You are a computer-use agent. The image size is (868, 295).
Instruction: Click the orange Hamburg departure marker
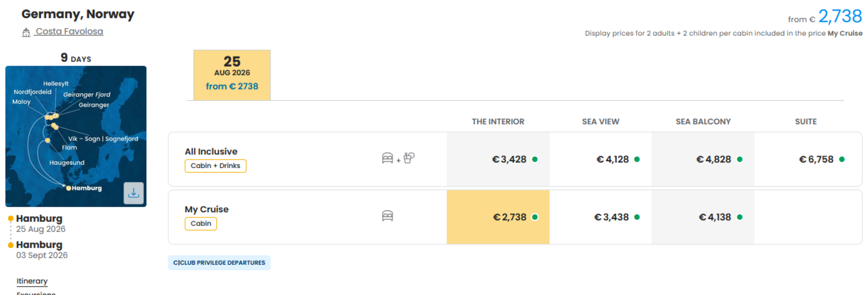tap(11, 219)
